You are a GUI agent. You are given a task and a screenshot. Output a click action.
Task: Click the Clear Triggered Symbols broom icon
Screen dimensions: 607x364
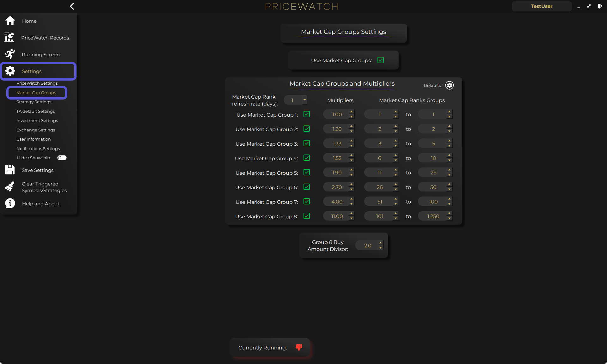pos(10,187)
